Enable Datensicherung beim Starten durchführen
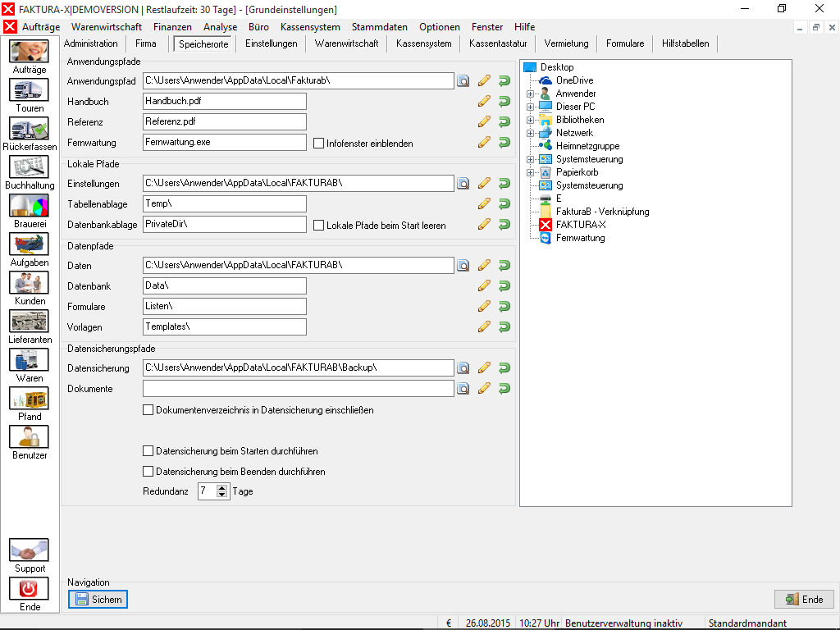 (148, 451)
